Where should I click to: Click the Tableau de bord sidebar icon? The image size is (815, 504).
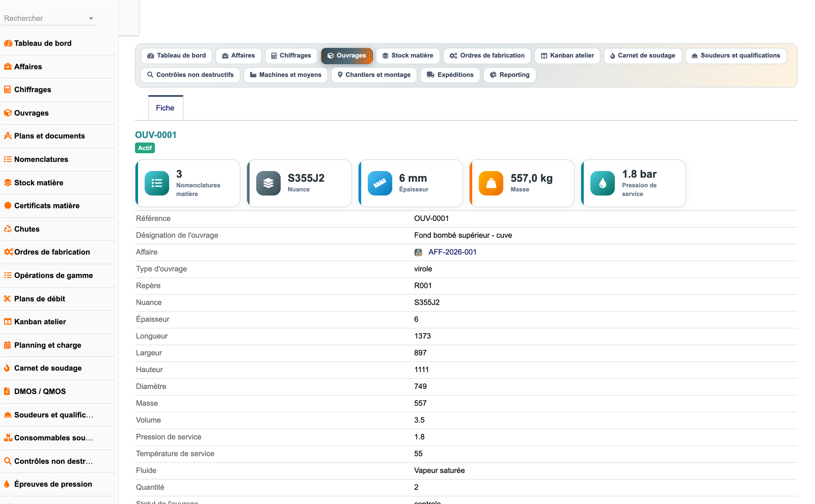pyautogui.click(x=8, y=43)
